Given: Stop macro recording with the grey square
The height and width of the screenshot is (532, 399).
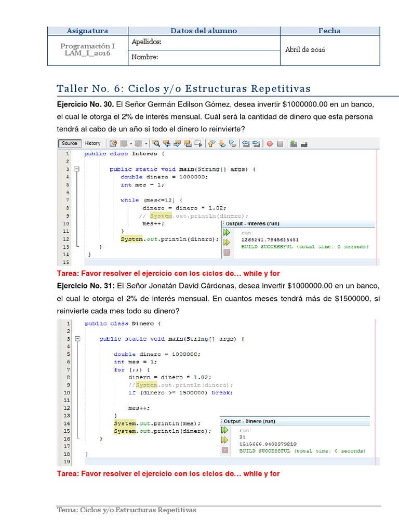Looking at the screenshot, I should [x=280, y=144].
